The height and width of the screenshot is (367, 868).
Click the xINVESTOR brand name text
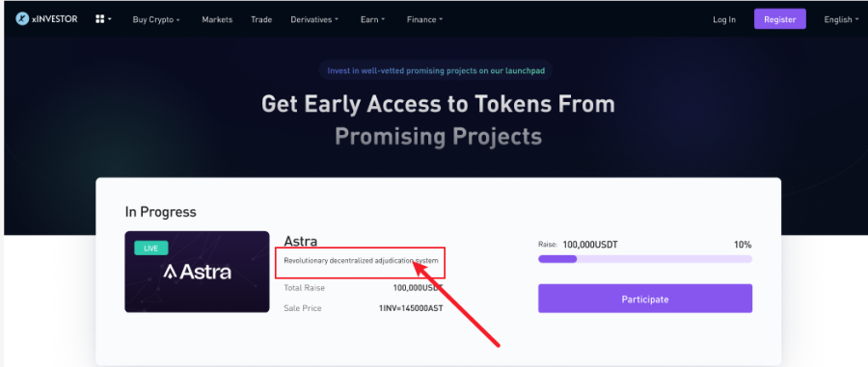[x=55, y=19]
